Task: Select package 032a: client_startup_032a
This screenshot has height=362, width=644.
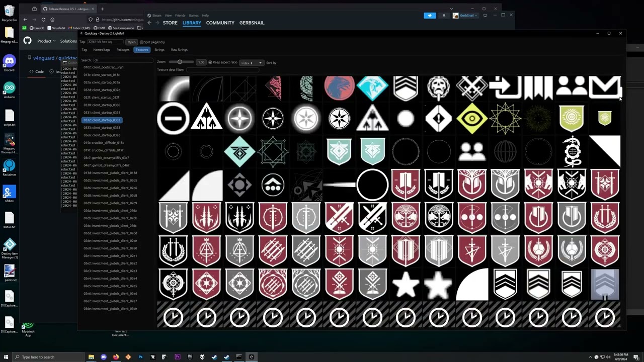Action: tap(102, 82)
